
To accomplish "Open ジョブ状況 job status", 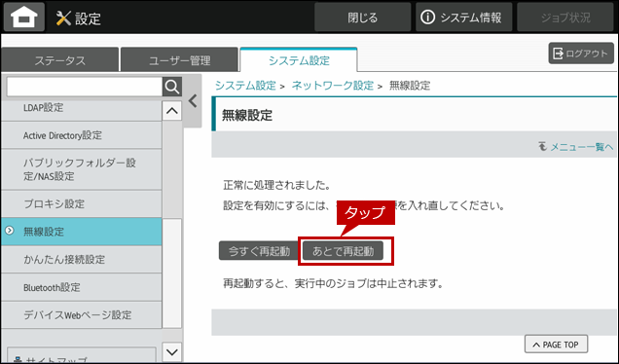I will point(565,18).
